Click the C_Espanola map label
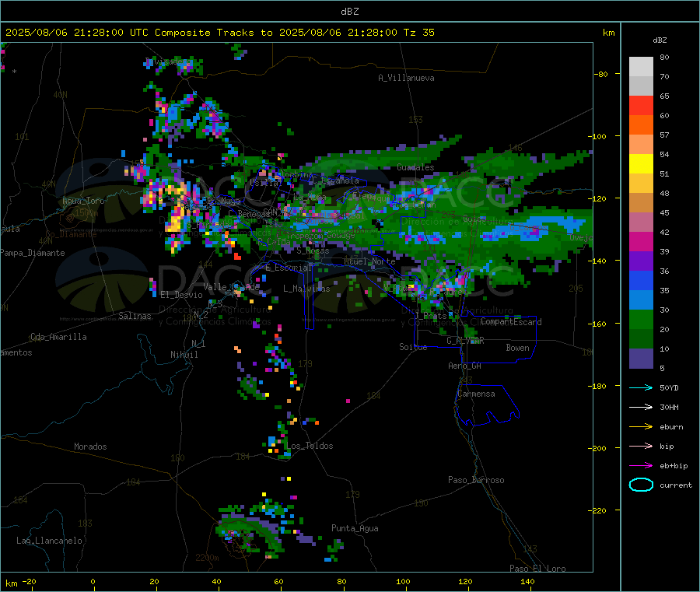The image size is (700, 592). click(x=336, y=180)
